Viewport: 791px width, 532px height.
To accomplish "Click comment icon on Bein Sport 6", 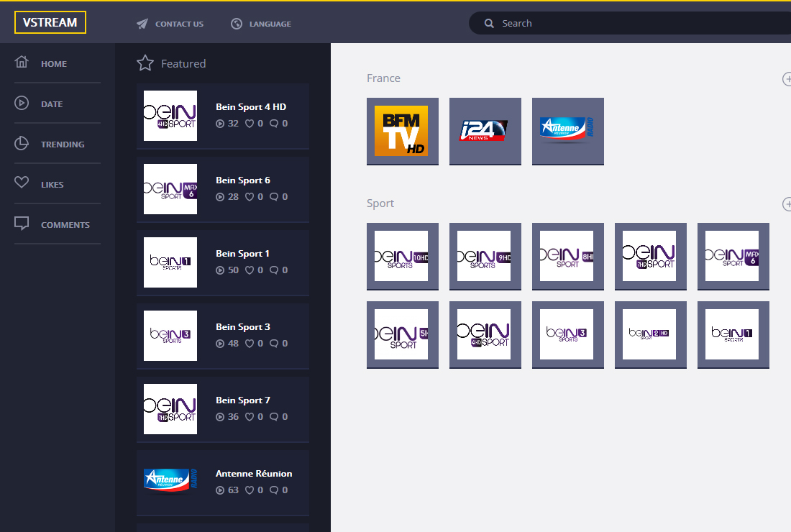I will click(x=274, y=197).
